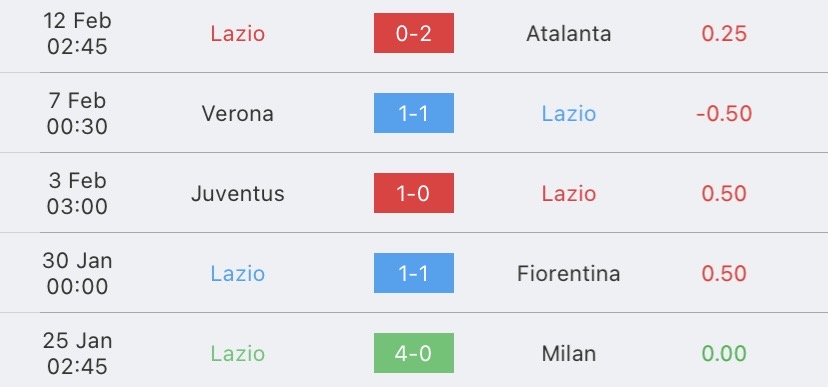Screen dimensions: 828x387
Task: Click Lazio in the Juventus match row
Action: pyautogui.click(x=569, y=194)
